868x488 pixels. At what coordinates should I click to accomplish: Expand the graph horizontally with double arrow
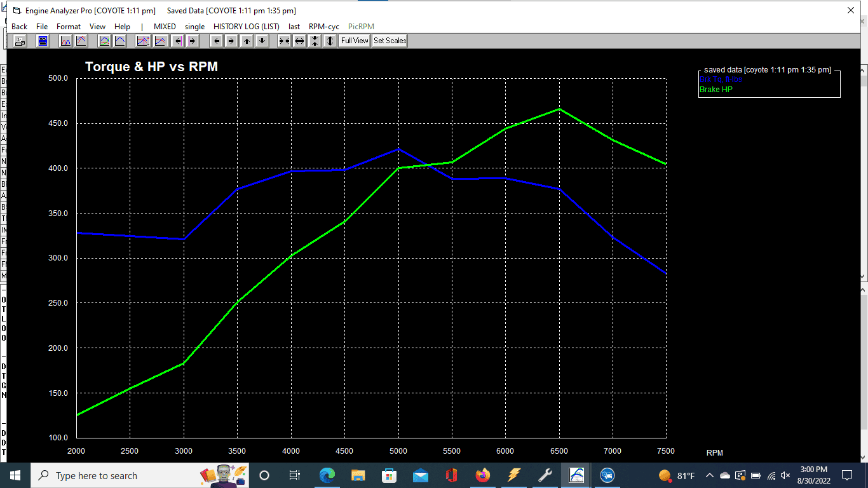299,41
